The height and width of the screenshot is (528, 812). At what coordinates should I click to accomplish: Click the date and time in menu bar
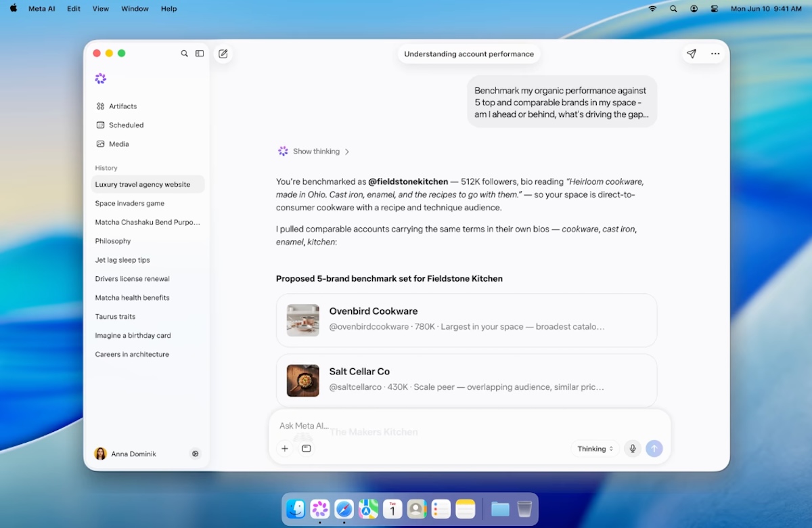coord(766,9)
